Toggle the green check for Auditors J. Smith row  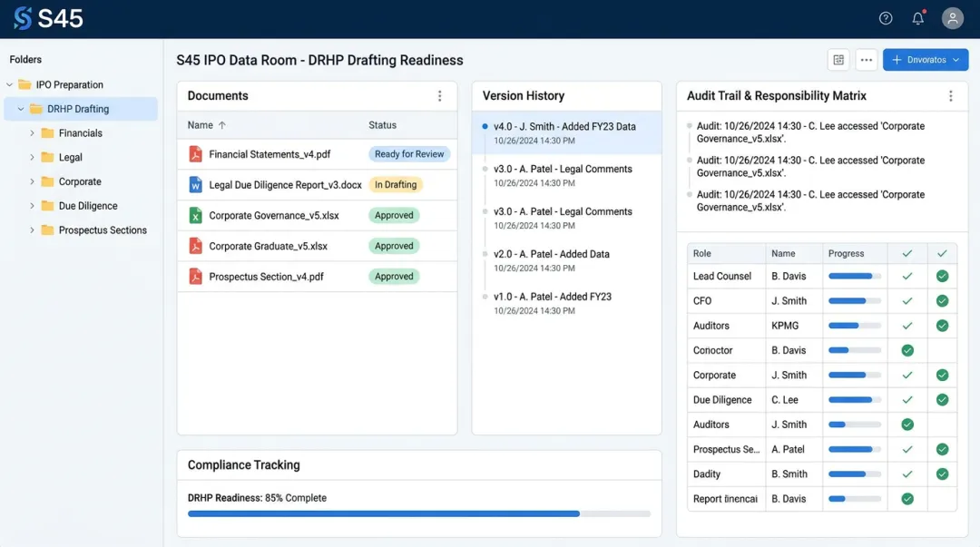906,425
